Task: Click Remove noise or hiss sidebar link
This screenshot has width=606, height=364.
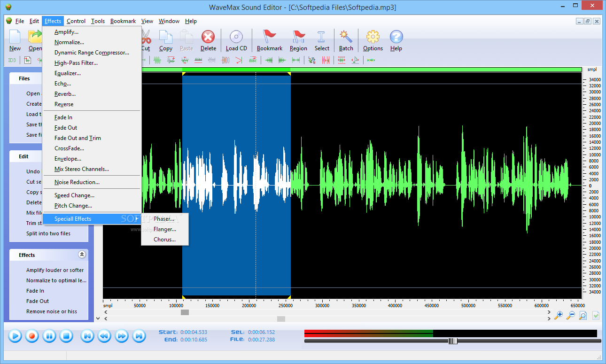Action: tap(52, 311)
